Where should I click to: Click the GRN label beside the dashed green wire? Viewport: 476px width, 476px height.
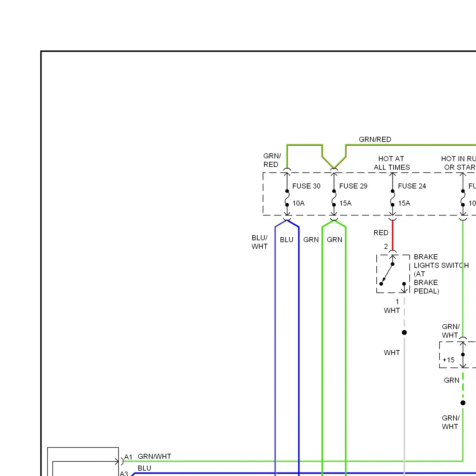(x=452, y=380)
